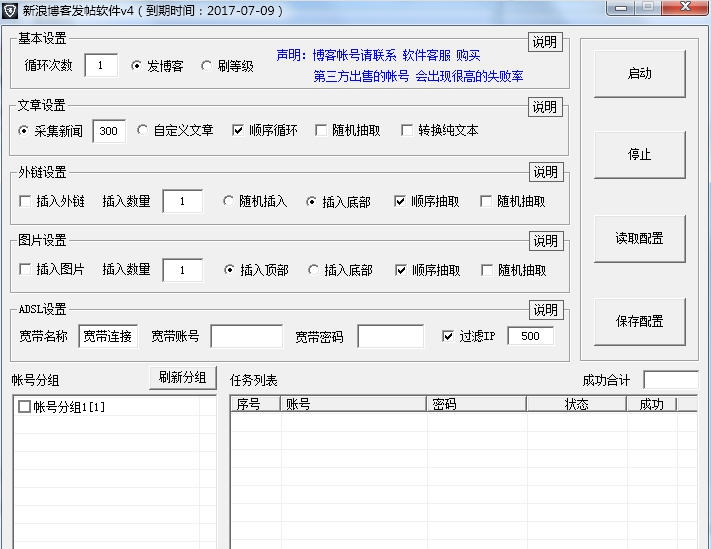711x549 pixels.
Task: Click the 刷新分组 refresh groups button
Action: tap(183, 377)
